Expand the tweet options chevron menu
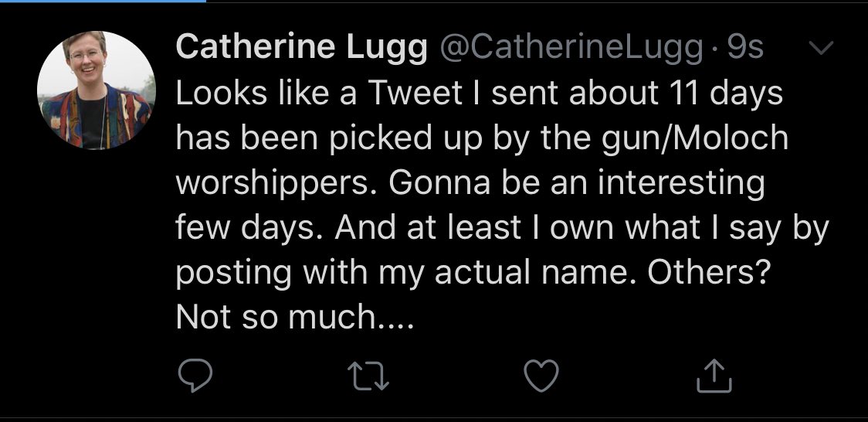The image size is (868, 422). pos(821,48)
